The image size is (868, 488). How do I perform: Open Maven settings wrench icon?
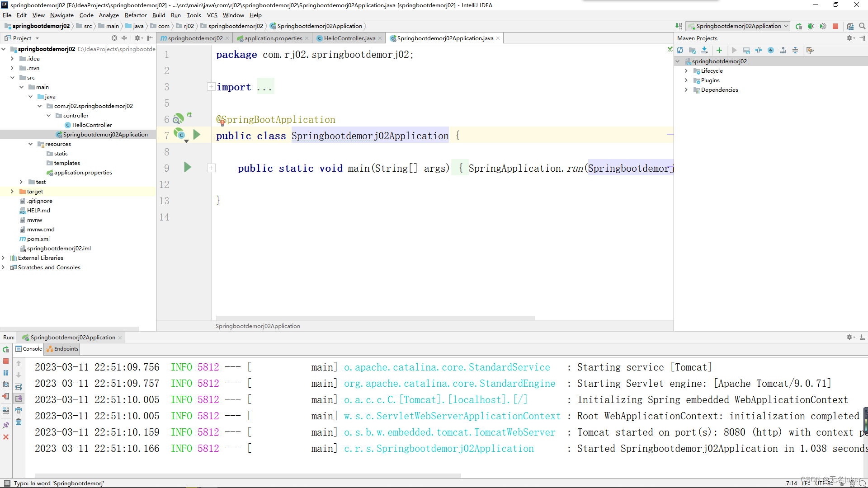[x=810, y=50]
